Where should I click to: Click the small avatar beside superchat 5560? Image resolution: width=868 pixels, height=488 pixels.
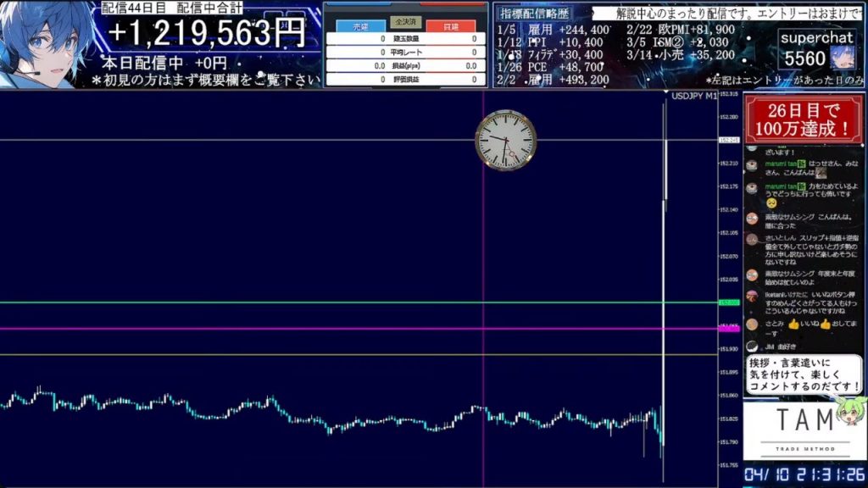[842, 57]
